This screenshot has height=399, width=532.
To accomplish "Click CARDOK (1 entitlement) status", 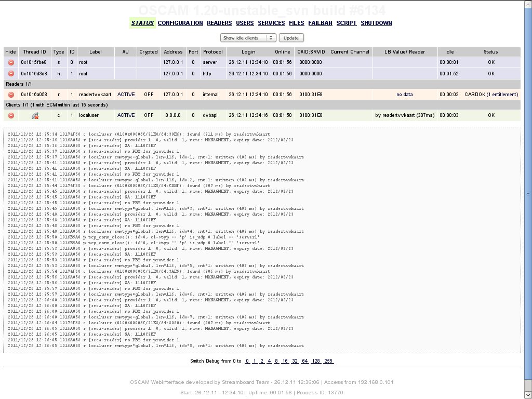I will click(x=491, y=95).
